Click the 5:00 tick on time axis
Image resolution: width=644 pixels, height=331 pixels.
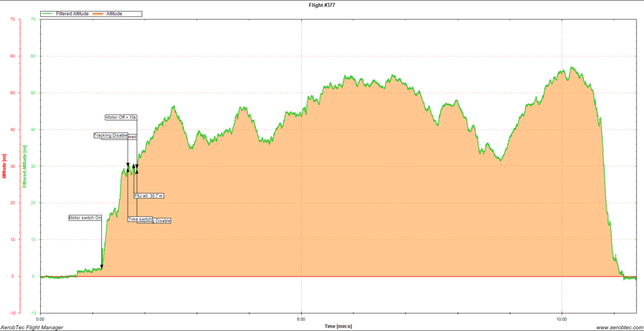[302, 318]
